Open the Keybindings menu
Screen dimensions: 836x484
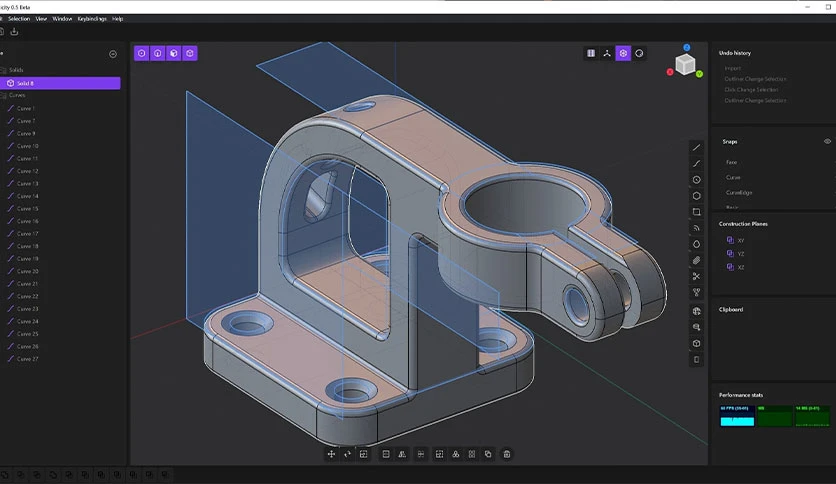[x=91, y=19]
